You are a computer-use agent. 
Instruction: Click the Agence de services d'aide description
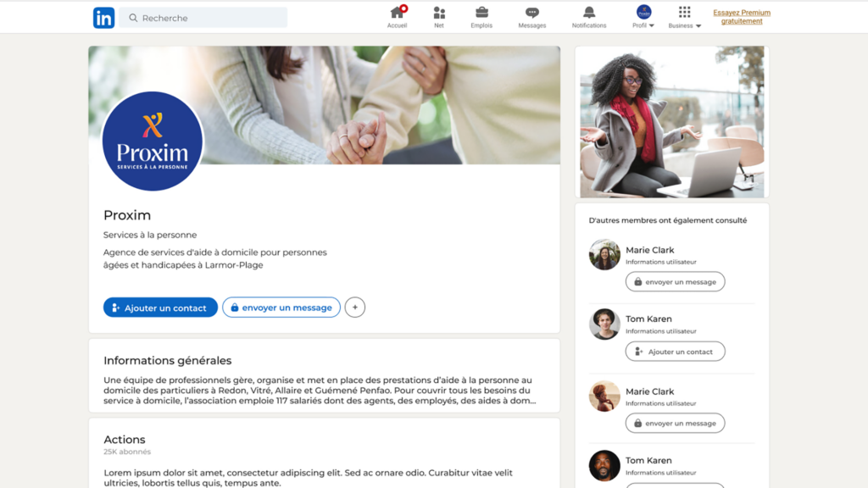[214, 258]
